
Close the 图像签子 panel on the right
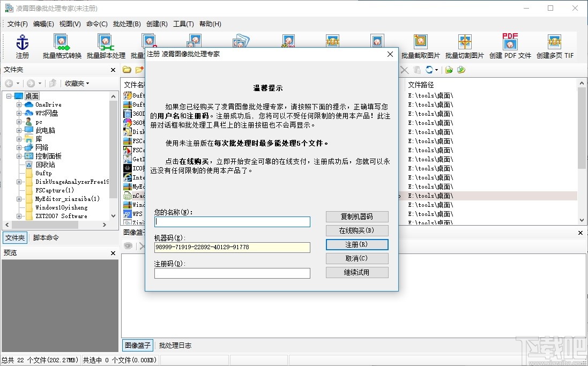click(580, 233)
